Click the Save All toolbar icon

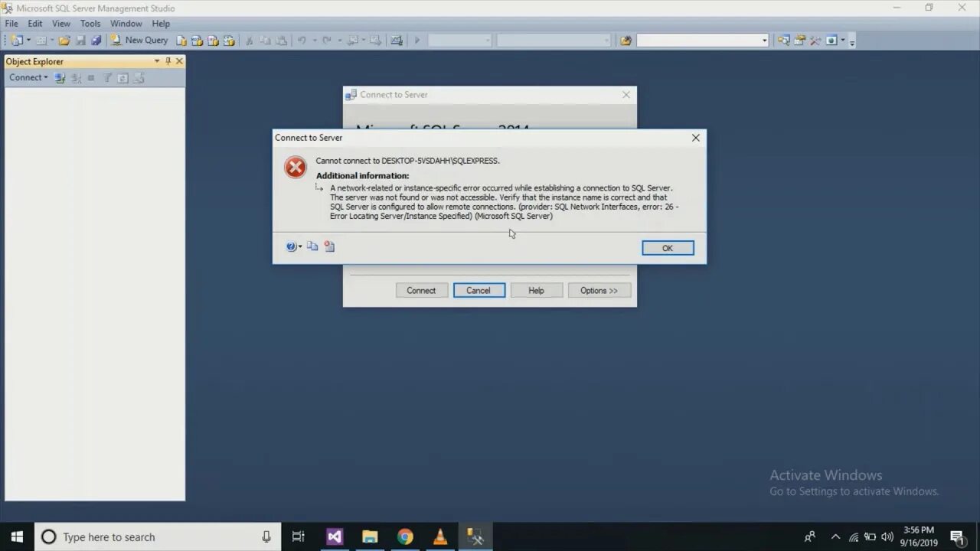point(96,40)
